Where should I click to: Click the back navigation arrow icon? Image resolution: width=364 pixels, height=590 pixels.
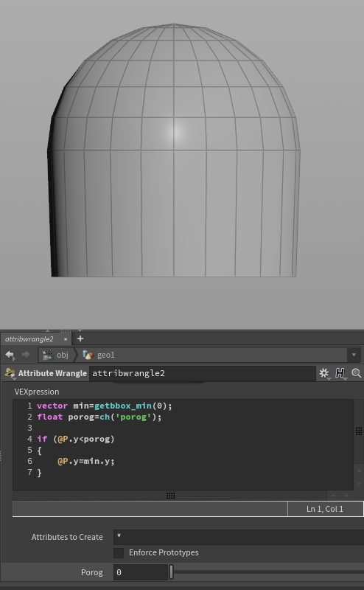click(10, 355)
